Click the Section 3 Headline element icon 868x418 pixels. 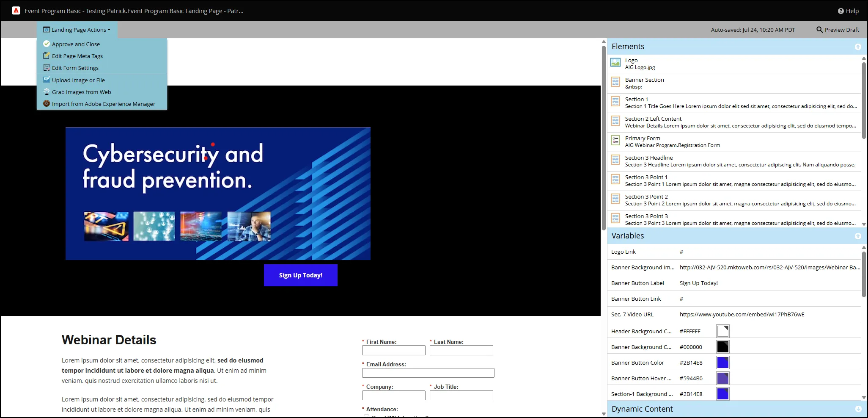pos(615,160)
